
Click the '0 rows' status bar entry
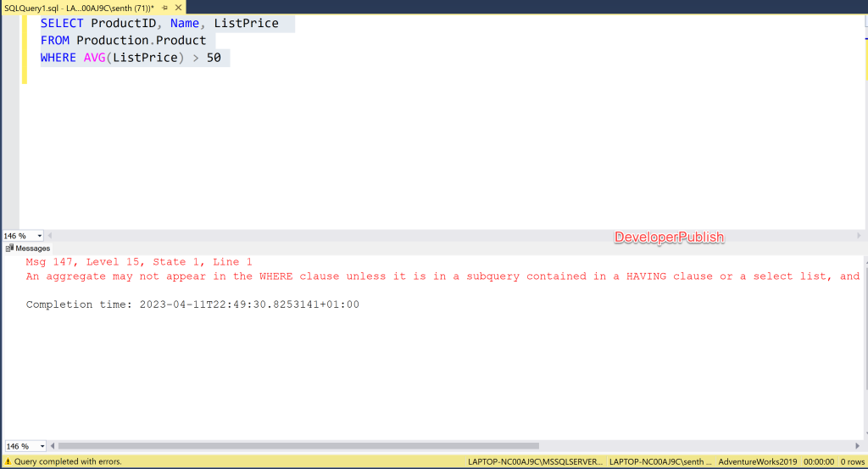853,461
